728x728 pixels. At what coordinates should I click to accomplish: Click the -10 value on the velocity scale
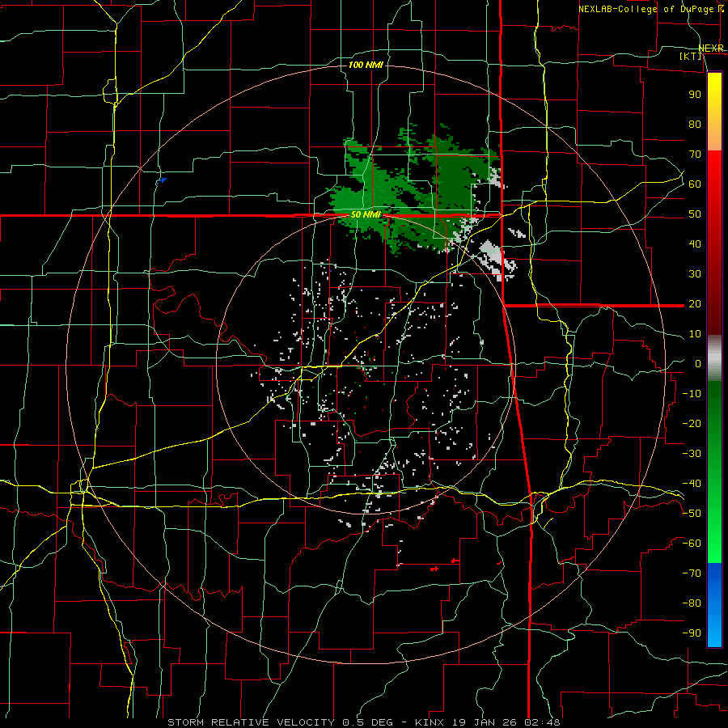(x=692, y=394)
